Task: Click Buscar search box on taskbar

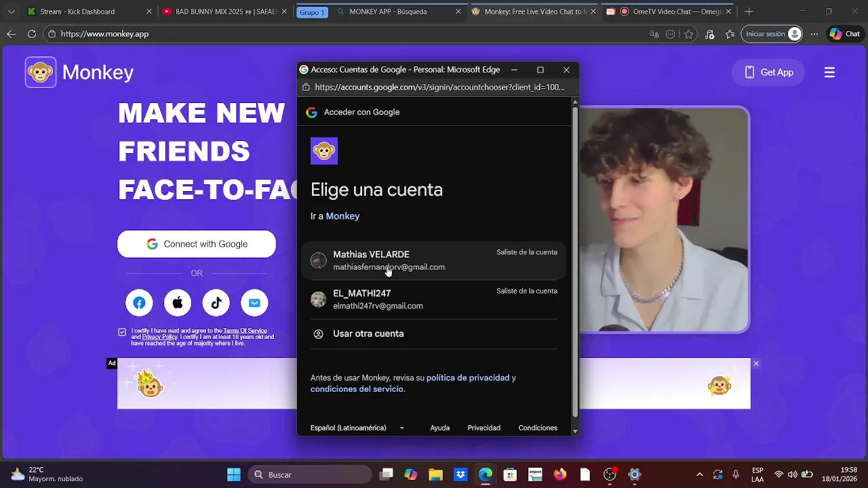Action: pyautogui.click(x=309, y=474)
